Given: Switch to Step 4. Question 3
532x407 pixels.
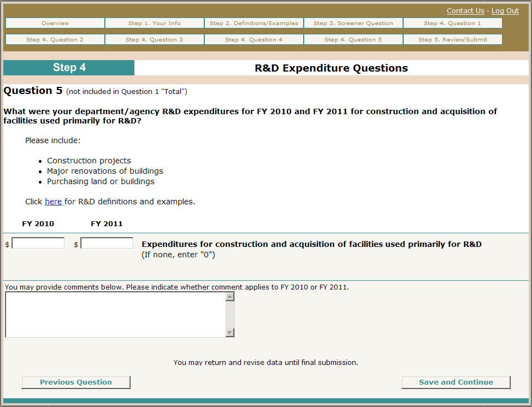Looking at the screenshot, I should click(155, 39).
